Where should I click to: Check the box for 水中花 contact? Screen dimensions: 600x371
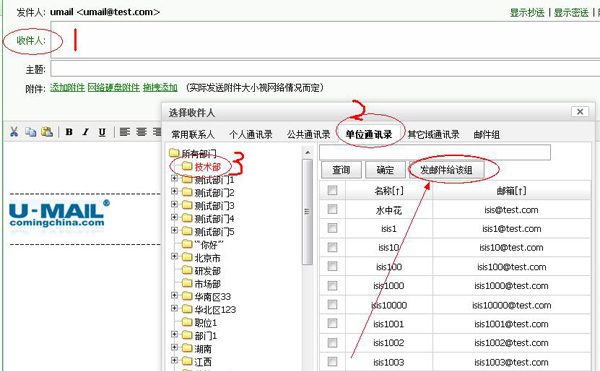(x=332, y=209)
